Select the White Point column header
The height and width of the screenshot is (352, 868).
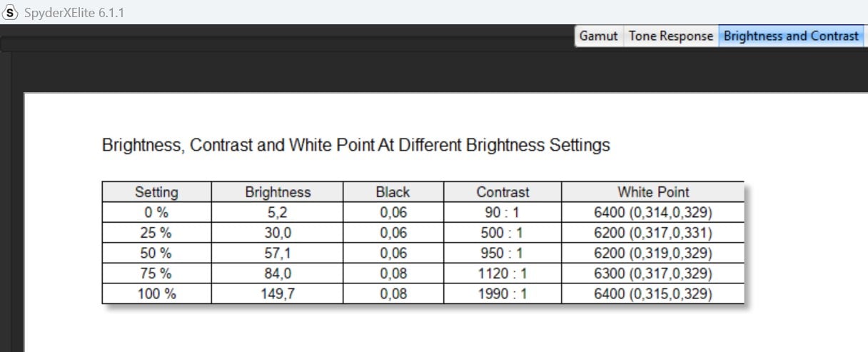(x=653, y=191)
